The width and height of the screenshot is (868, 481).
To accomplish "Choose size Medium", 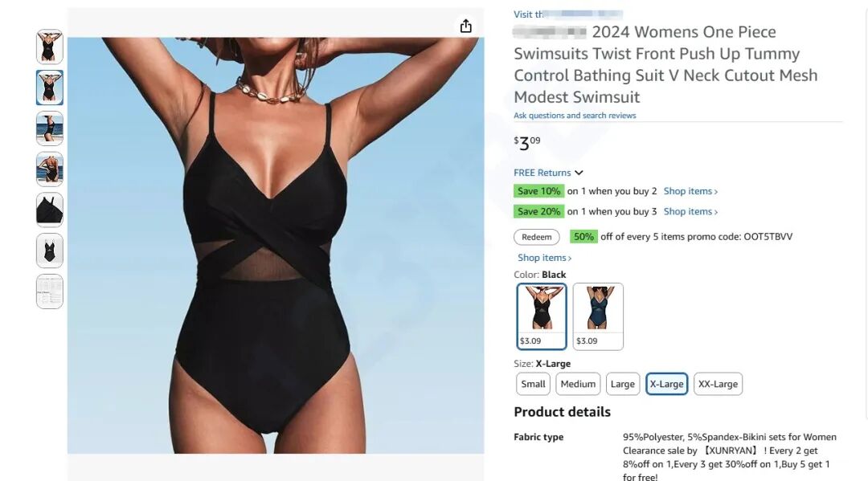I will click(578, 384).
